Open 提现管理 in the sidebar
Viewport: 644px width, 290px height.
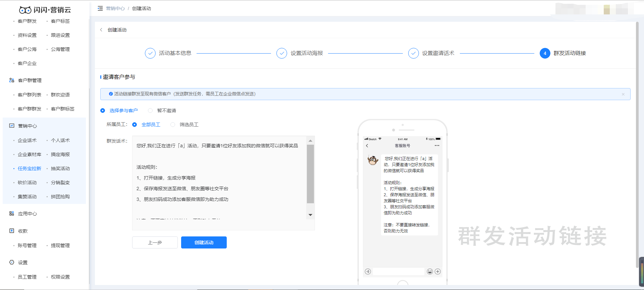60,245
